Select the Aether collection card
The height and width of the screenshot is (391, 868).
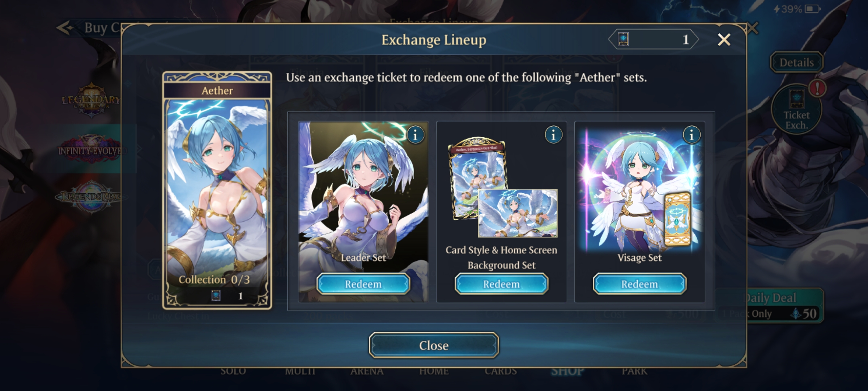217,190
